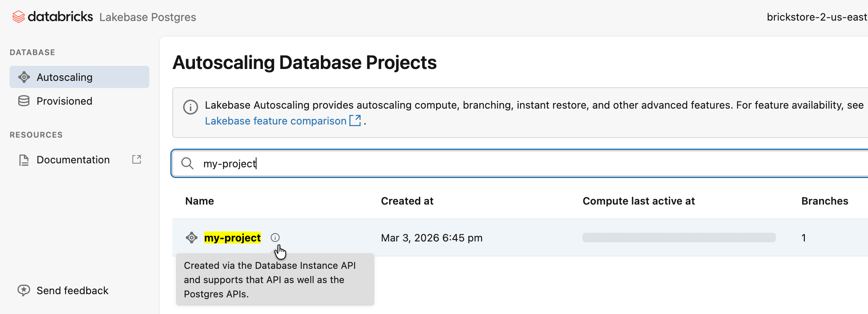Switch to the Provisioned database view
Image resolution: width=868 pixels, height=314 pixels.
64,101
